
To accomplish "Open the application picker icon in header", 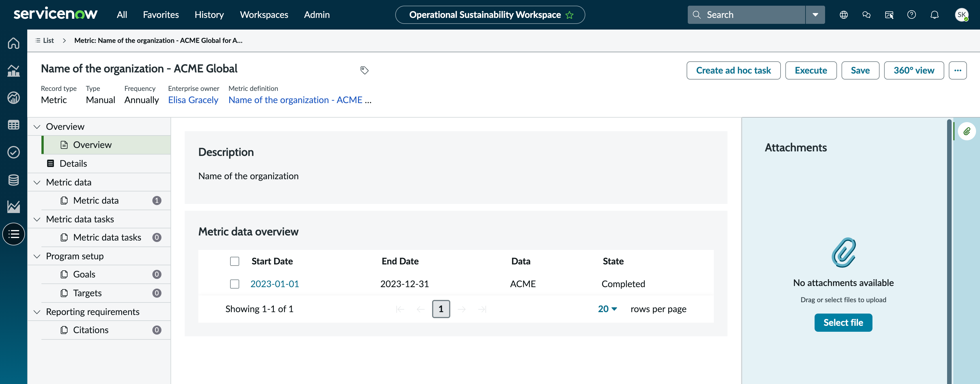I will coord(889,14).
